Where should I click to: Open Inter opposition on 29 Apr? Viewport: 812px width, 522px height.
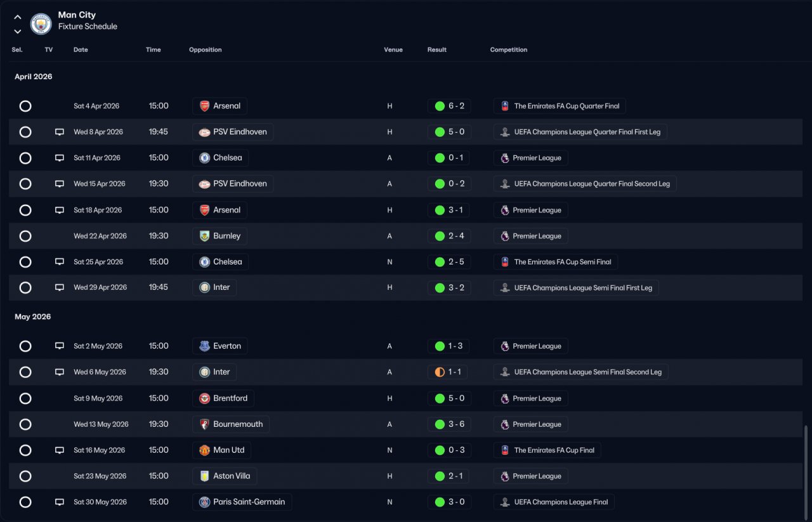(214, 287)
